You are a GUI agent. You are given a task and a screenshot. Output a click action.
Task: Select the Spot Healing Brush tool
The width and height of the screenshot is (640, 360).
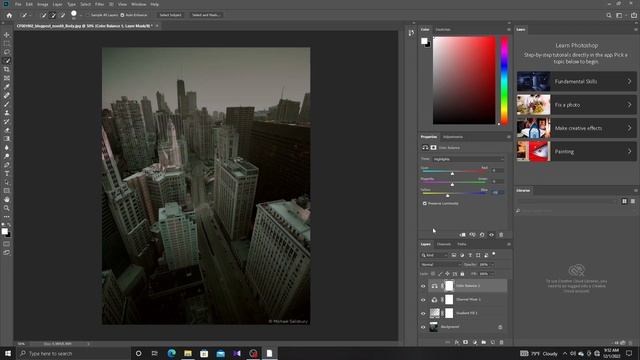[x=7, y=95]
